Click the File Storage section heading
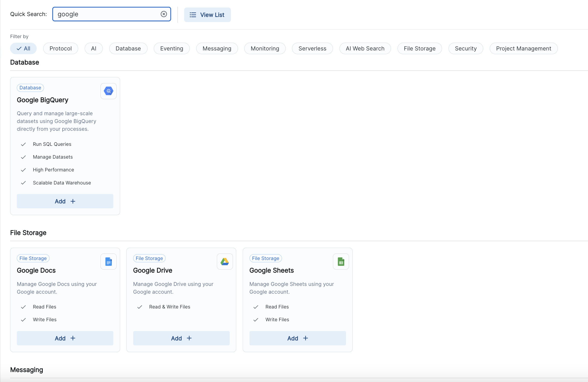588x382 pixels. point(28,233)
